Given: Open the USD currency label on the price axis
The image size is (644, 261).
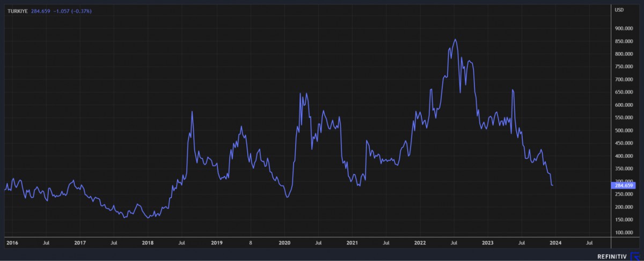Looking at the screenshot, I should pyautogui.click(x=619, y=10).
